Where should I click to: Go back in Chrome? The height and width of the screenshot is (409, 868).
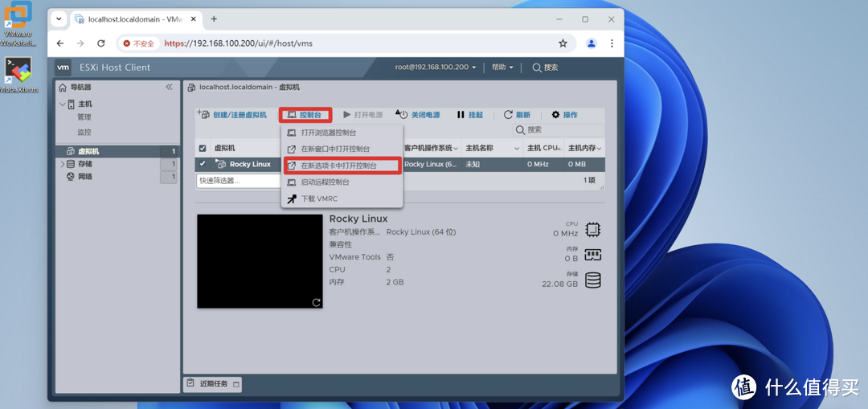click(x=60, y=43)
